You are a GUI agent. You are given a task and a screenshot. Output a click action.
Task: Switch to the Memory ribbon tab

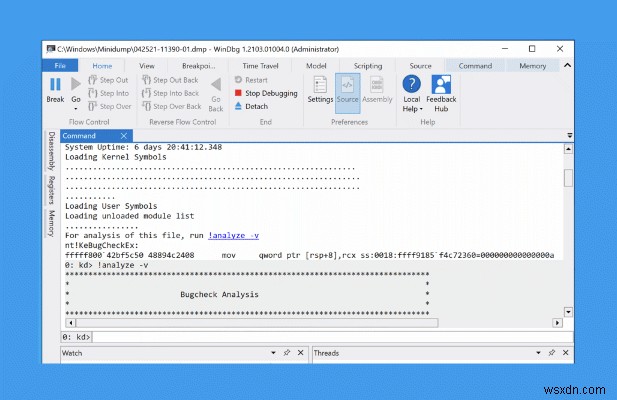(x=532, y=66)
